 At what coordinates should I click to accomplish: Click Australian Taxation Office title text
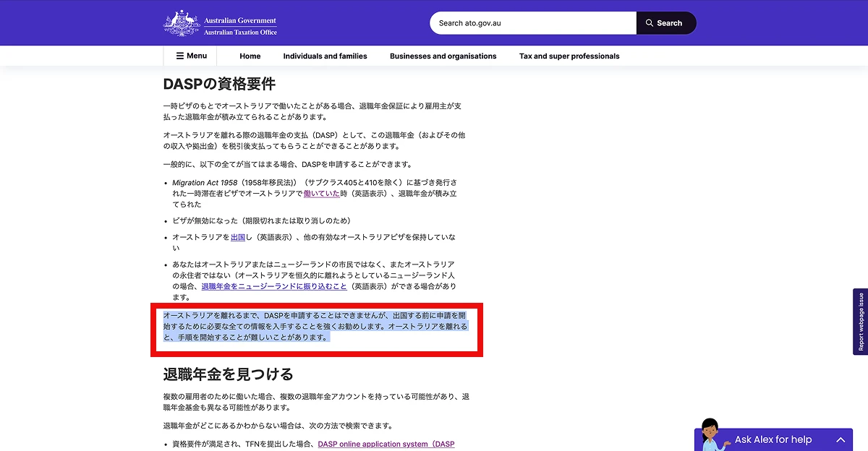240,33
